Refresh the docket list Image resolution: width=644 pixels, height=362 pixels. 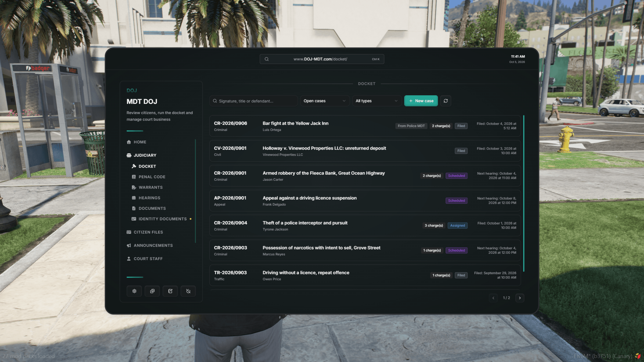tap(446, 101)
